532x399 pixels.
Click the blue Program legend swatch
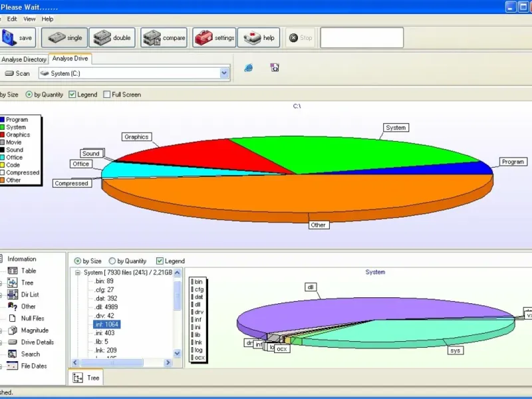tap(2, 120)
